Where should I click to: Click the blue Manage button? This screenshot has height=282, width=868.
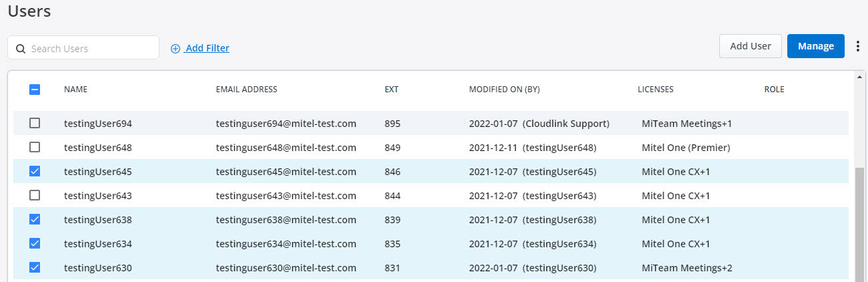[816, 46]
